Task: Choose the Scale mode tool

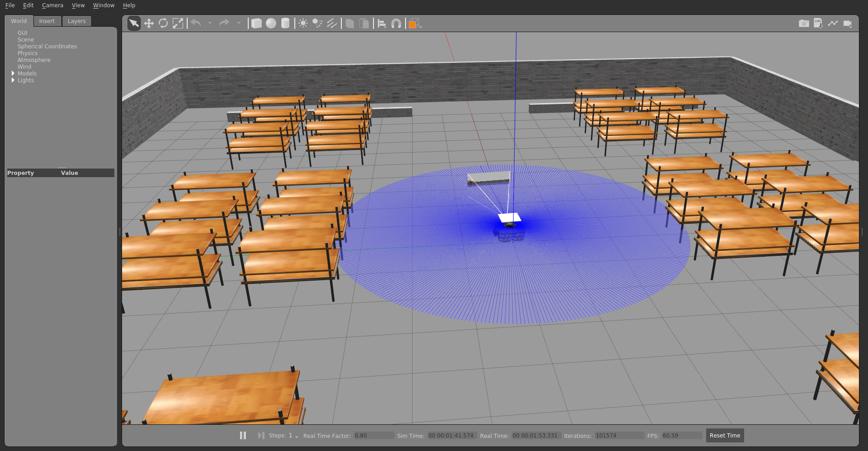Action: point(178,23)
